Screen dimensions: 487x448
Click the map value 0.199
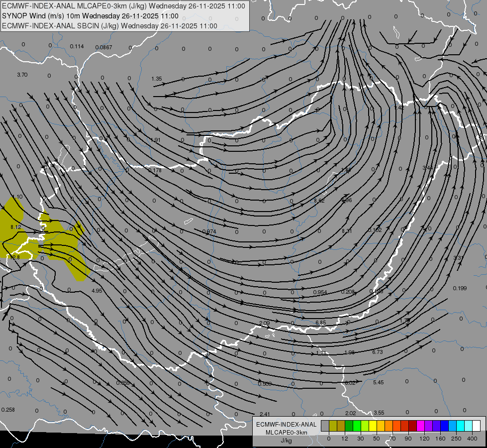point(460,288)
